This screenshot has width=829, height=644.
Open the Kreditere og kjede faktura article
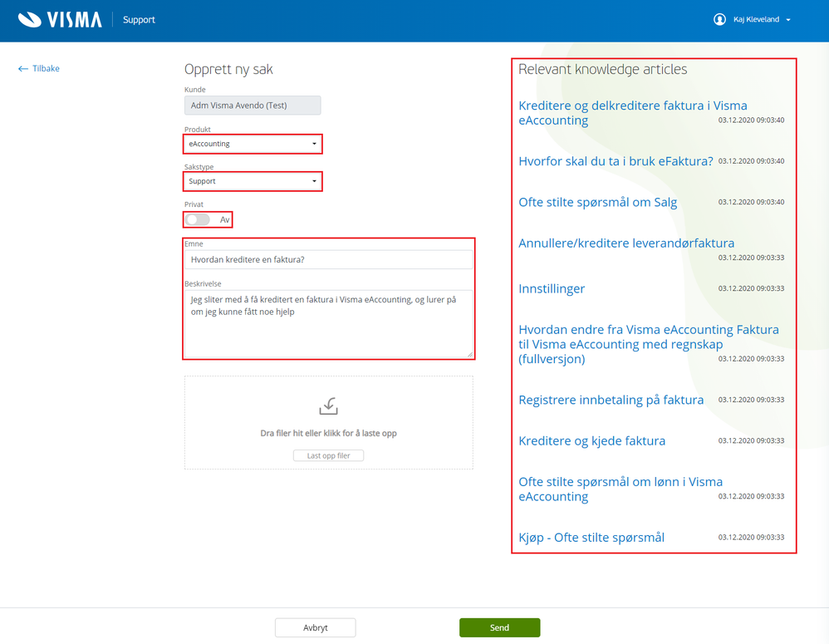591,441
